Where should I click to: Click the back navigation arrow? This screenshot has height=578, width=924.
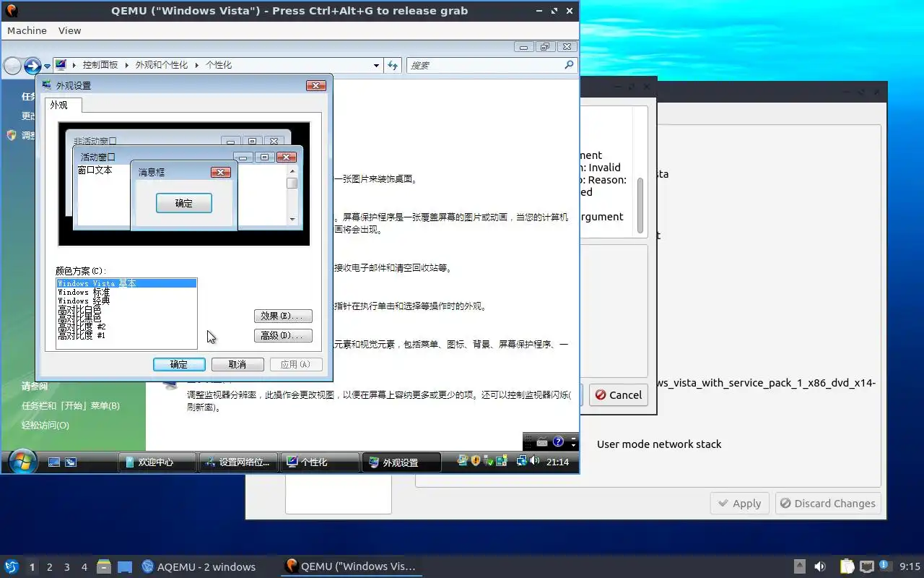[x=12, y=66]
